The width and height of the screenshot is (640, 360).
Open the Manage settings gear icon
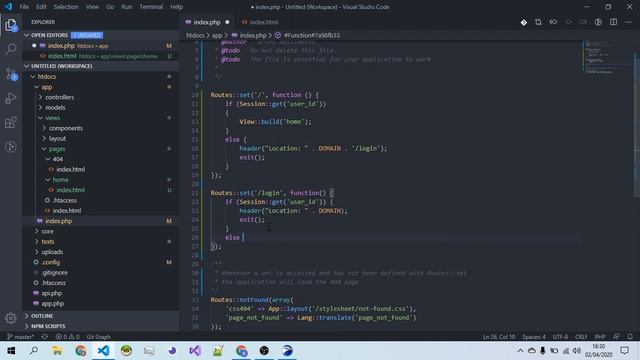[11, 318]
